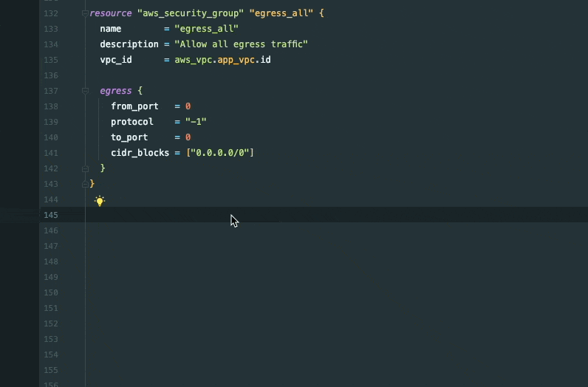Image resolution: width=588 pixels, height=387 pixels.
Task: Click line number 141 in the gutter
Action: point(51,153)
